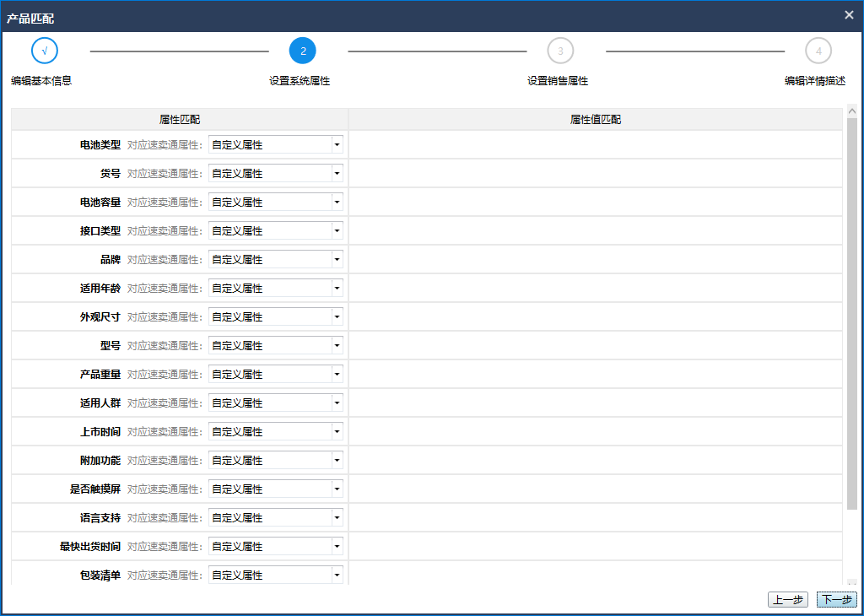Image resolution: width=864 pixels, height=616 pixels.
Task: Click the 上一步 button
Action: point(787,600)
